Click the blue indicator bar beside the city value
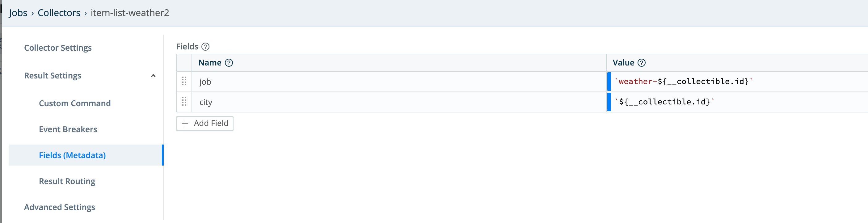The image size is (868, 223). pyautogui.click(x=609, y=102)
